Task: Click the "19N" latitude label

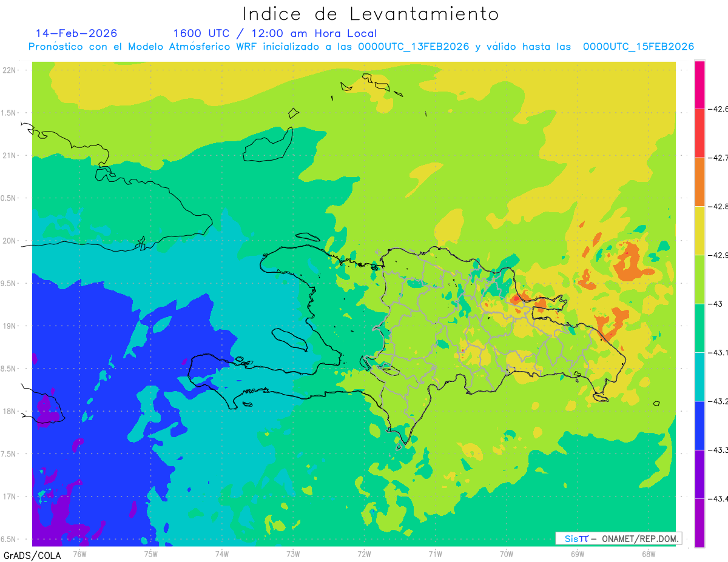Action: click(x=9, y=326)
